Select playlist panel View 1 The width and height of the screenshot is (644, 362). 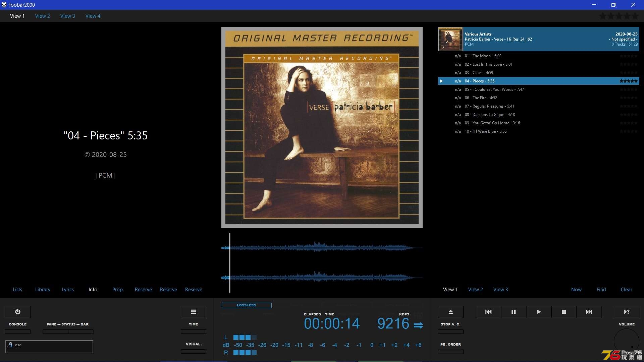click(450, 290)
